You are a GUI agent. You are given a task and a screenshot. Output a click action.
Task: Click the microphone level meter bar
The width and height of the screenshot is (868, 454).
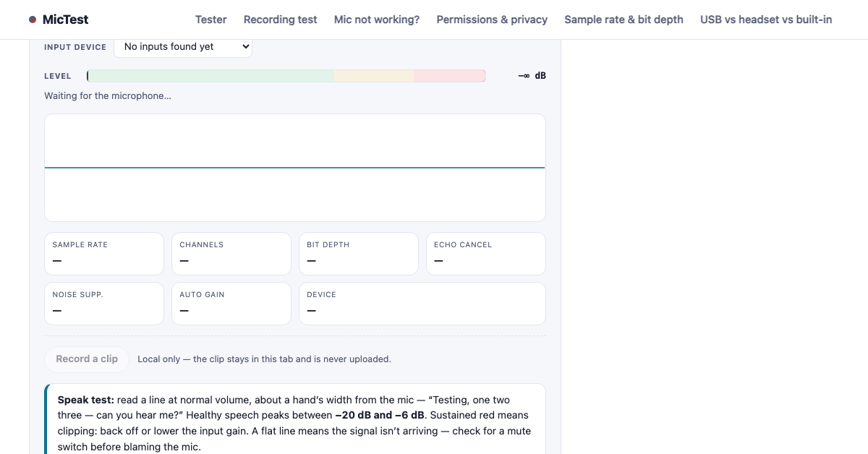(x=286, y=76)
